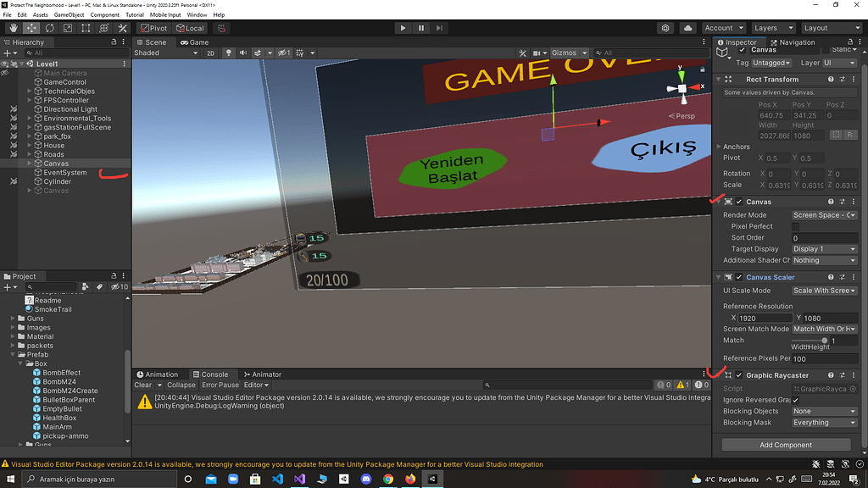Open the Render Mode dropdown

click(822, 214)
